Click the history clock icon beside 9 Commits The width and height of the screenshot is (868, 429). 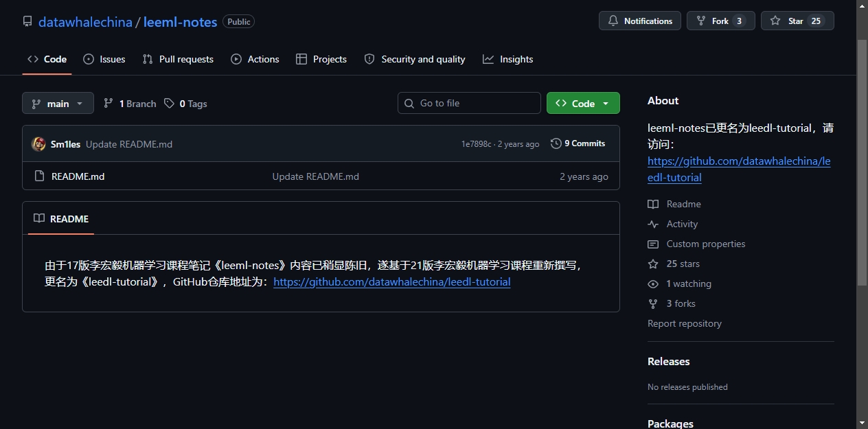(x=556, y=143)
